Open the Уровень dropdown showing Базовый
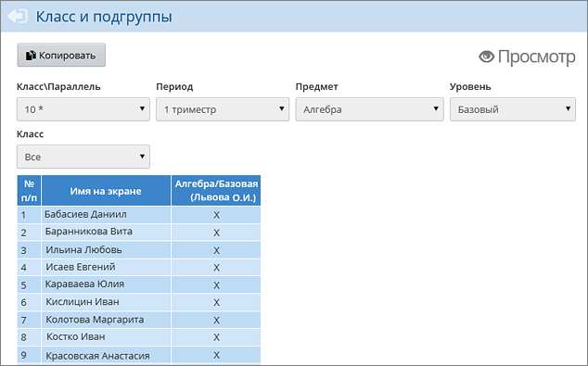588x366 pixels. (x=513, y=109)
